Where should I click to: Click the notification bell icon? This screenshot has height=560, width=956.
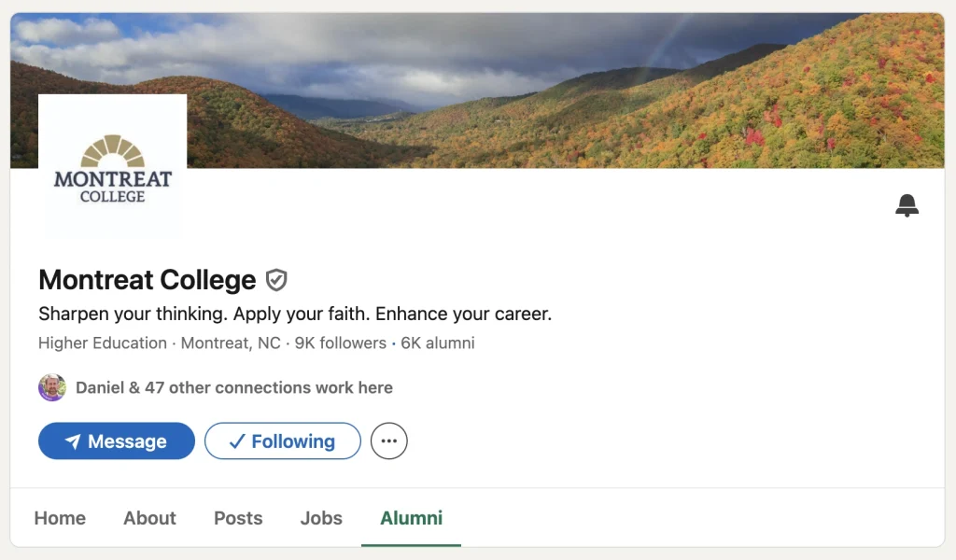907,205
